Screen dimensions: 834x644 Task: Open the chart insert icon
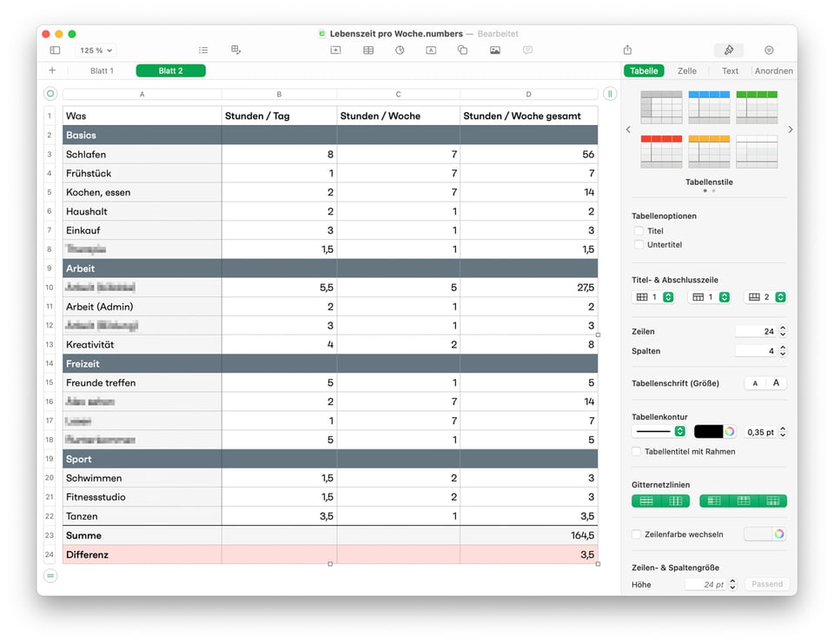[x=400, y=50]
